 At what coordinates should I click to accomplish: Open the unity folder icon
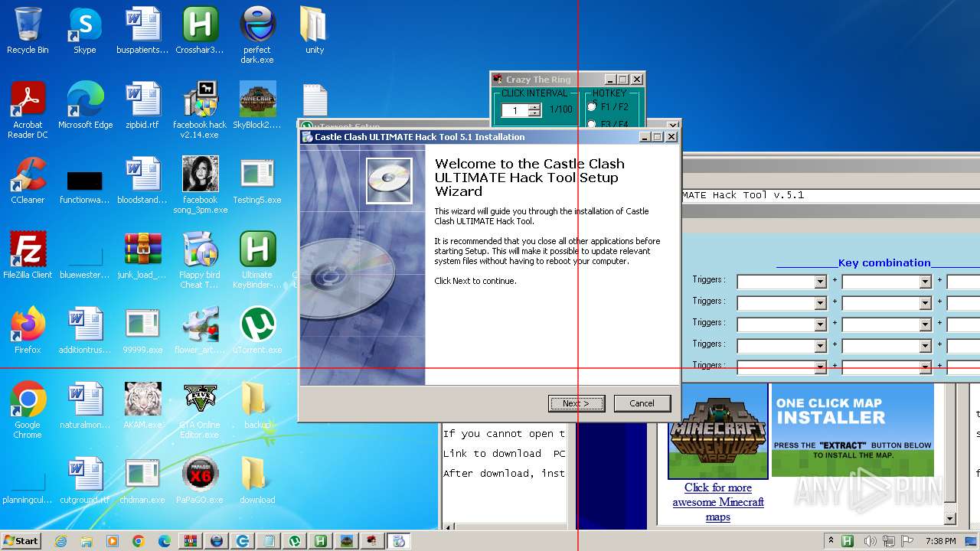pos(315,31)
